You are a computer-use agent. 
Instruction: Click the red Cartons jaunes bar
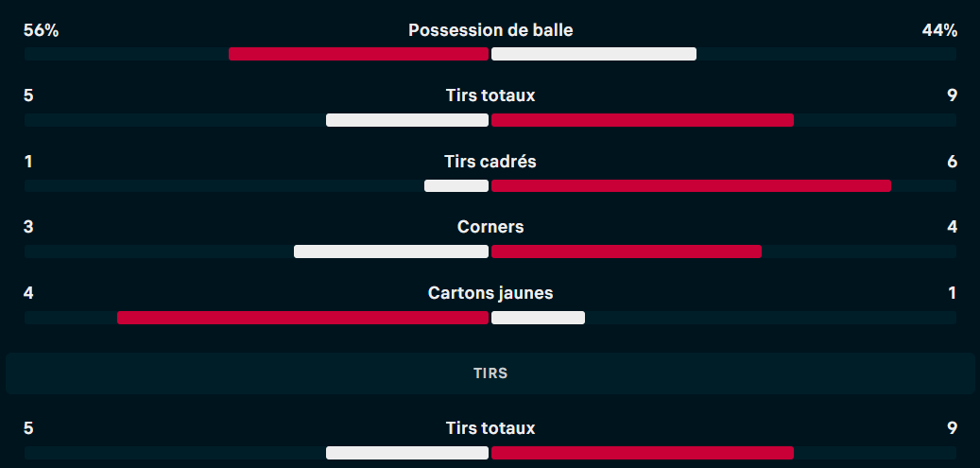point(302,318)
